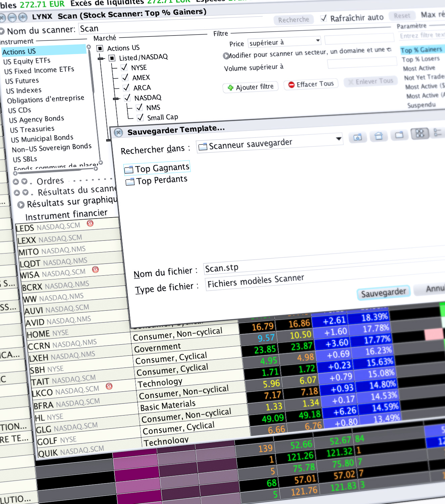This screenshot has height=504, width=445.
Task: Click the Ordres section move-down arrow
Action: click(24, 181)
